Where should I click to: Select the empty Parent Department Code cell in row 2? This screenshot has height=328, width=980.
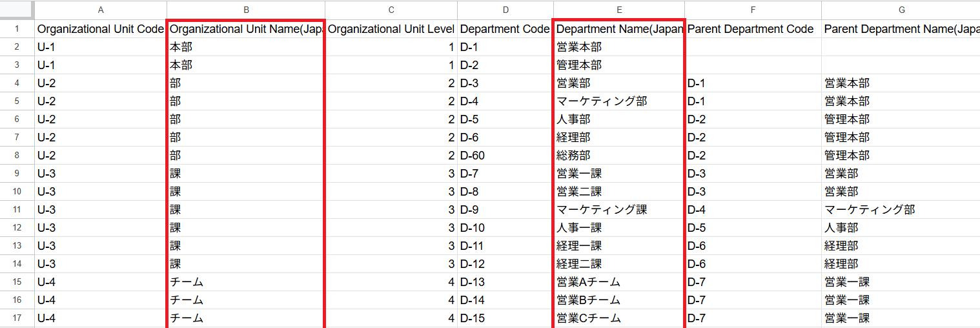point(753,47)
